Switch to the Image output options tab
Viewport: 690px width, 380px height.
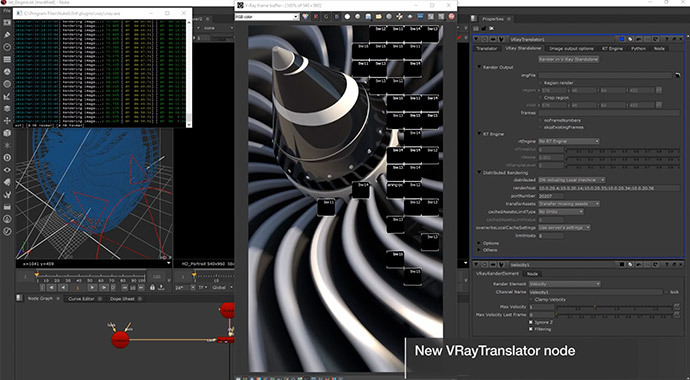tap(571, 48)
